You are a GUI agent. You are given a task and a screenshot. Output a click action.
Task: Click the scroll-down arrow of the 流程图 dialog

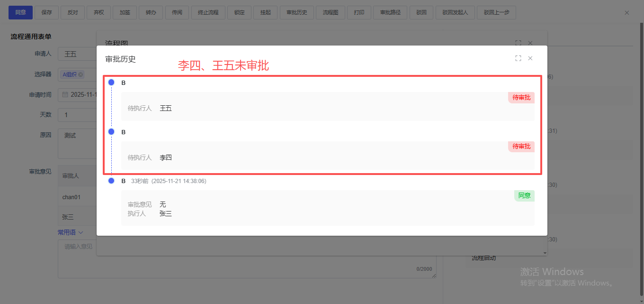click(545, 253)
